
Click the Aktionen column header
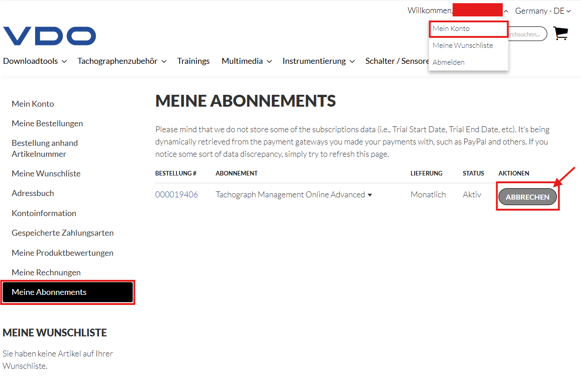pyautogui.click(x=514, y=173)
